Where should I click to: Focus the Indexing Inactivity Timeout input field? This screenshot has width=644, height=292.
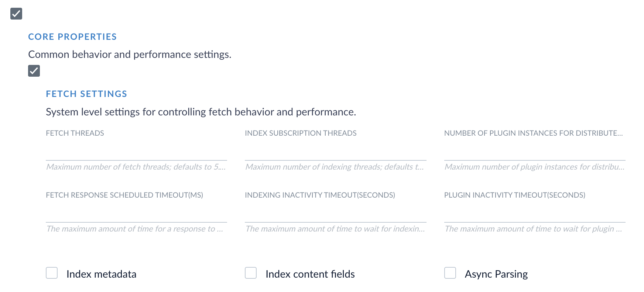[335, 214]
